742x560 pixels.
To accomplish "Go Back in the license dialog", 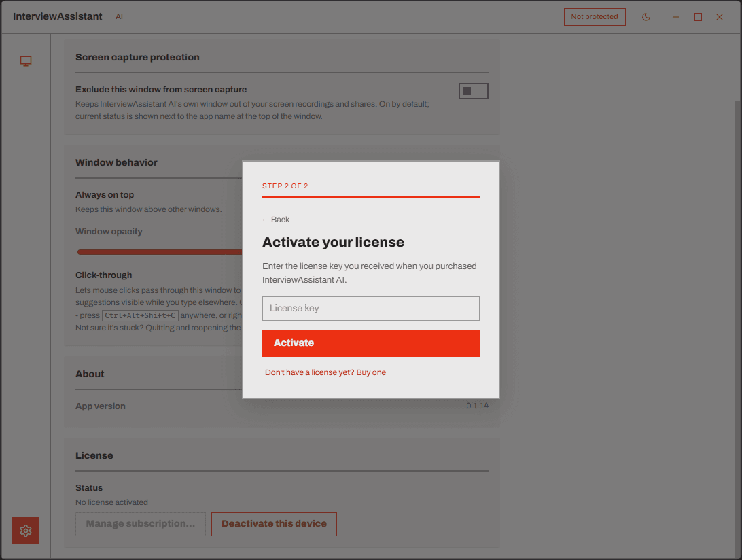I will tap(276, 220).
